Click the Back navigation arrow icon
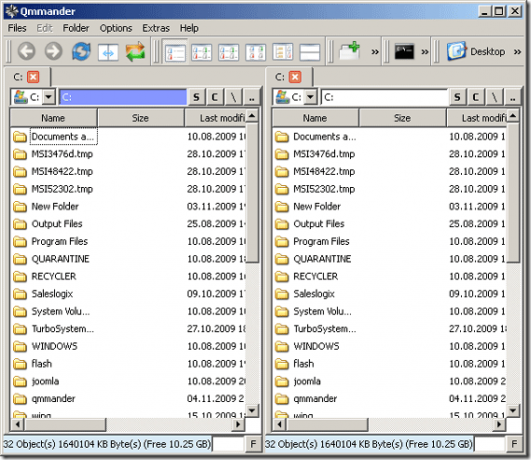 point(26,51)
